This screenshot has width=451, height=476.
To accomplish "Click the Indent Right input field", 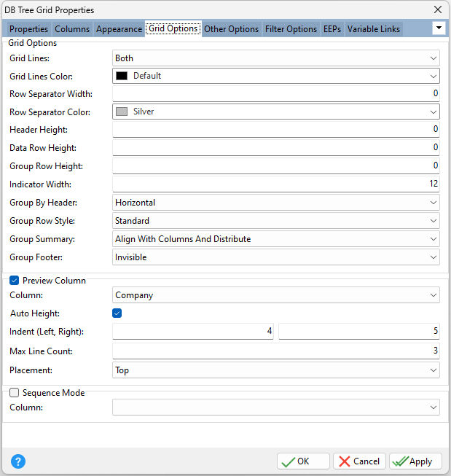I will coord(359,331).
